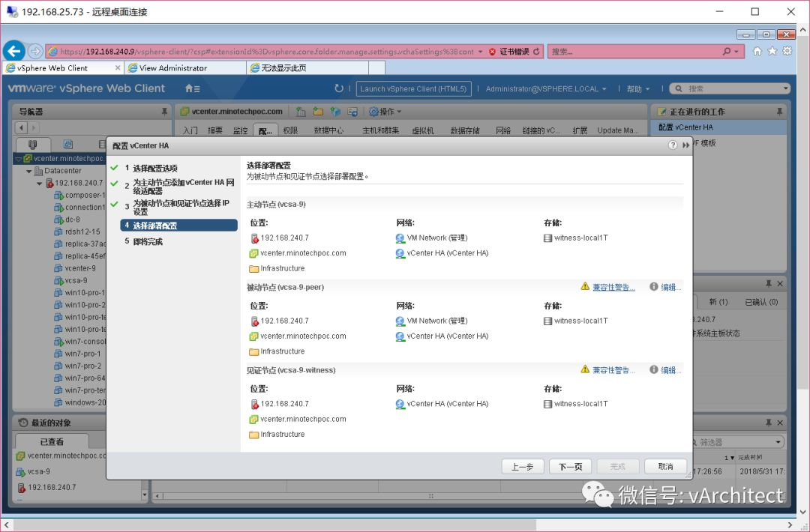
Task: Click the info icon beside passive node edit
Action: pos(654,286)
